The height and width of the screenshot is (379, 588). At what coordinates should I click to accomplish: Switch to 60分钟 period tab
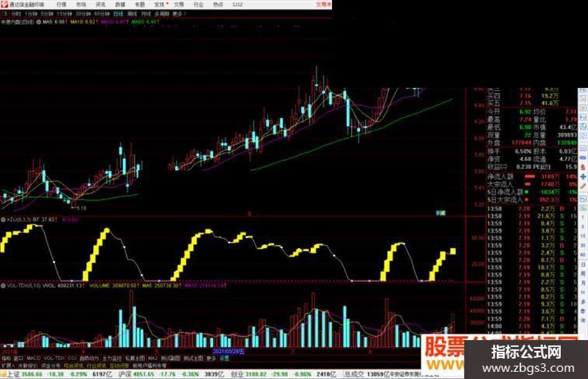pyautogui.click(x=102, y=14)
